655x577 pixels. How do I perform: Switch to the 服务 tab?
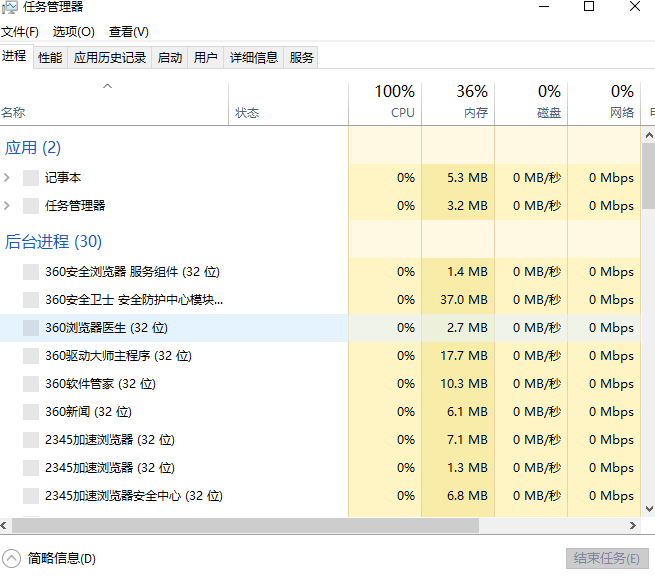pyautogui.click(x=301, y=57)
